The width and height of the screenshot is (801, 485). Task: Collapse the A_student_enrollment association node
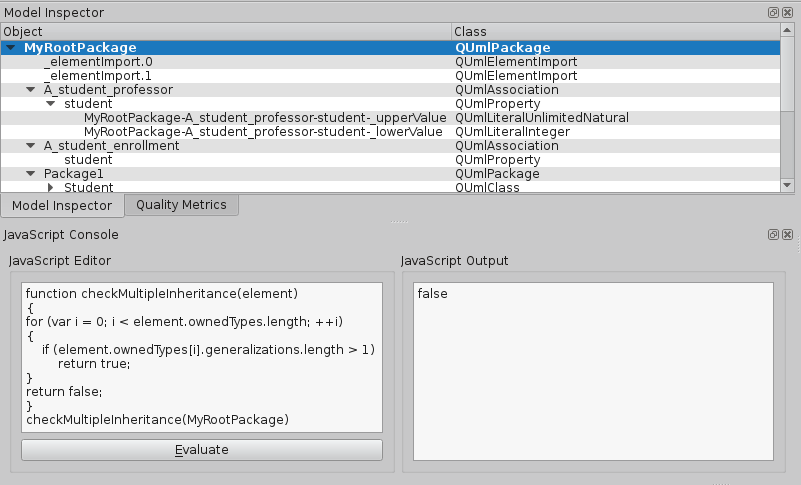pyautogui.click(x=31, y=146)
